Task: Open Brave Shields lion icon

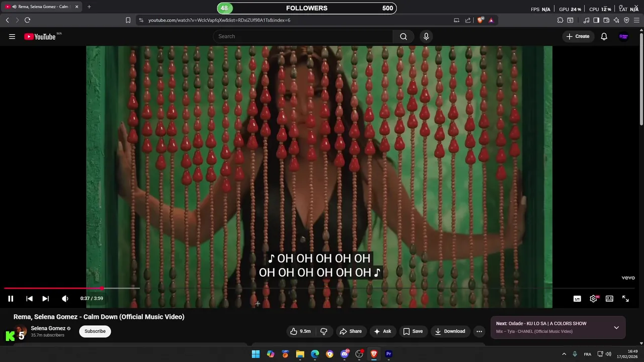Action: [x=480, y=20]
